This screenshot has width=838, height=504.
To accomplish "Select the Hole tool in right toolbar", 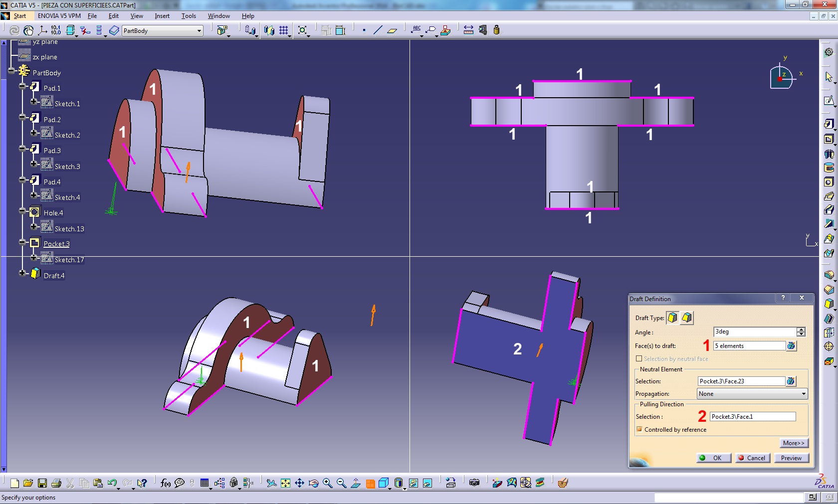I will pyautogui.click(x=829, y=182).
